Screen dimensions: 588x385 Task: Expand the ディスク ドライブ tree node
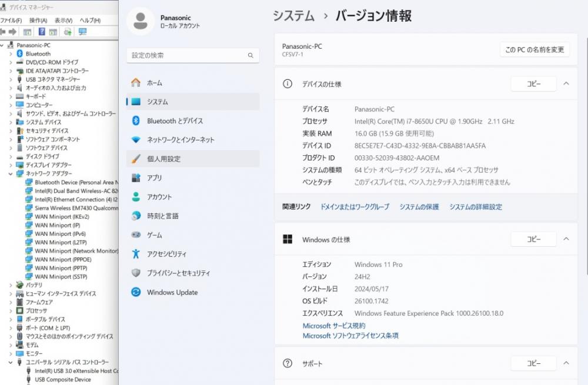pos(11,156)
